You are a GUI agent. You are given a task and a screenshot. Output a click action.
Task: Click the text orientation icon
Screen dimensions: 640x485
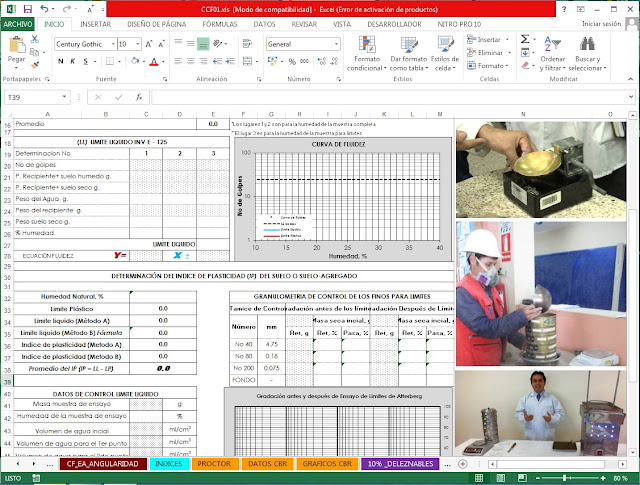pyautogui.click(x=218, y=43)
